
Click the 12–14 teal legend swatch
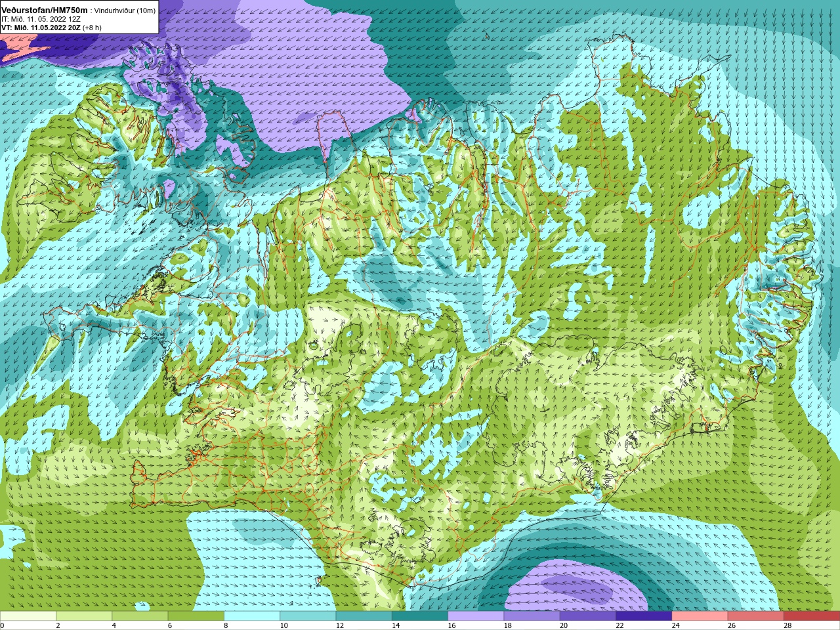tap(364, 616)
